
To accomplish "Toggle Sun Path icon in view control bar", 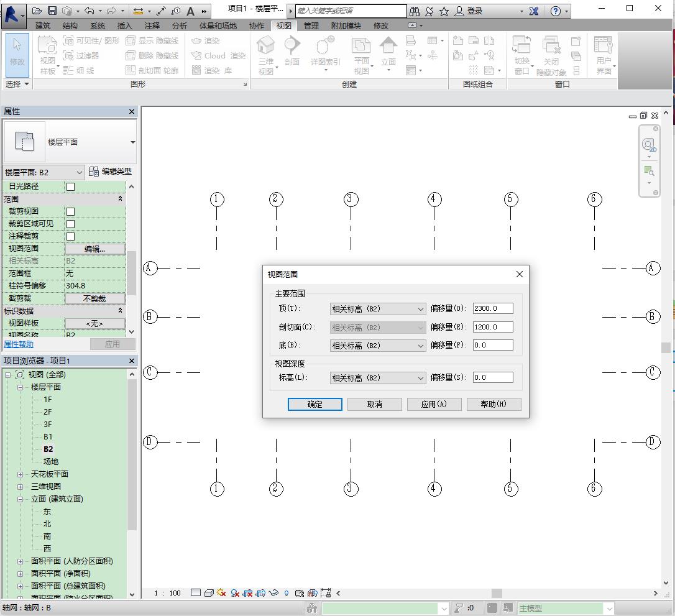I will coord(221,593).
